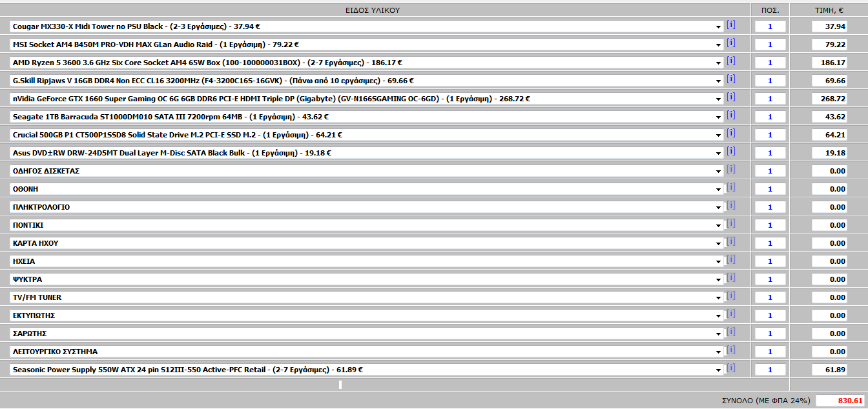Select the 61.89 price field
The image size is (868, 409).
click(x=829, y=370)
